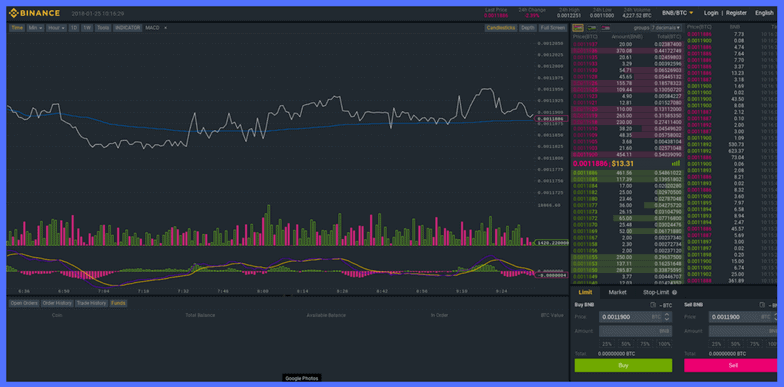Open the INDICATOR menu
Screen dimensions: 784x387
[x=128, y=28]
